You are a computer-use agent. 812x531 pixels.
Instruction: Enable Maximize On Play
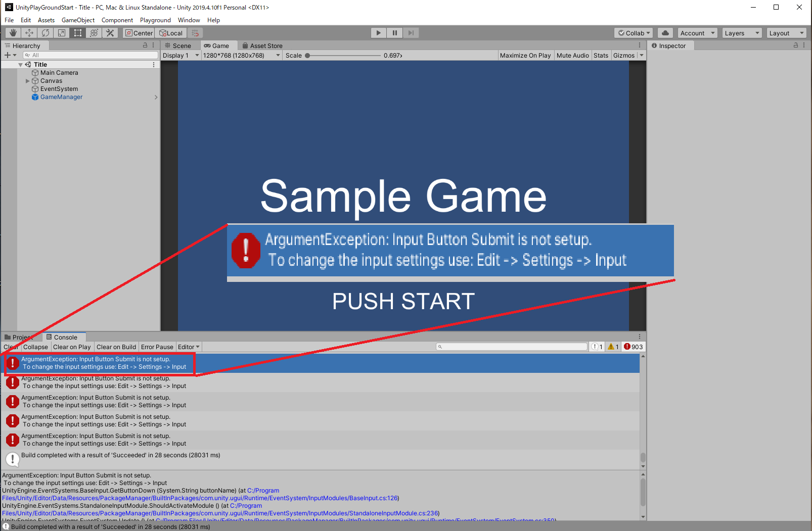coord(525,55)
